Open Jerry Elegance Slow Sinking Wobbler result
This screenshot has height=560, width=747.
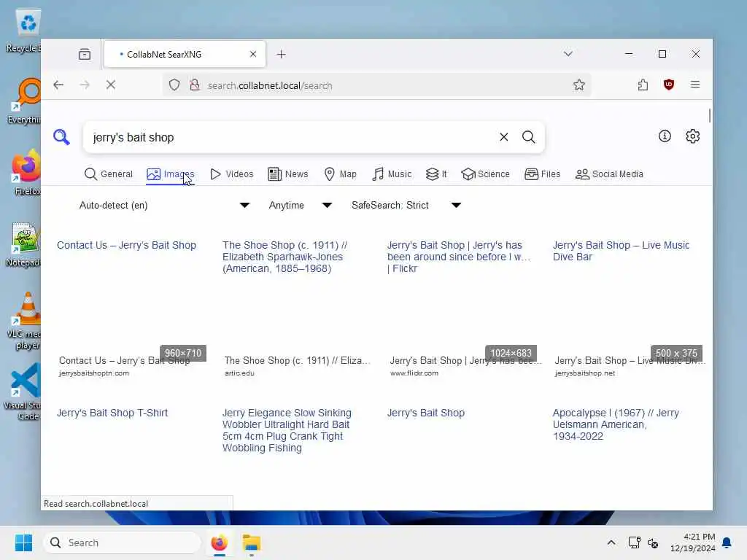tap(287, 430)
